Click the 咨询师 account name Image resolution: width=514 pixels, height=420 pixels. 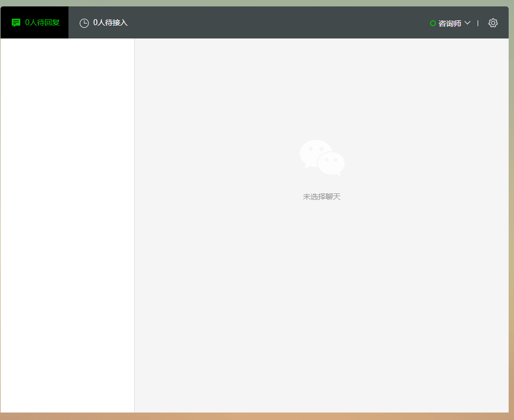[x=449, y=24]
